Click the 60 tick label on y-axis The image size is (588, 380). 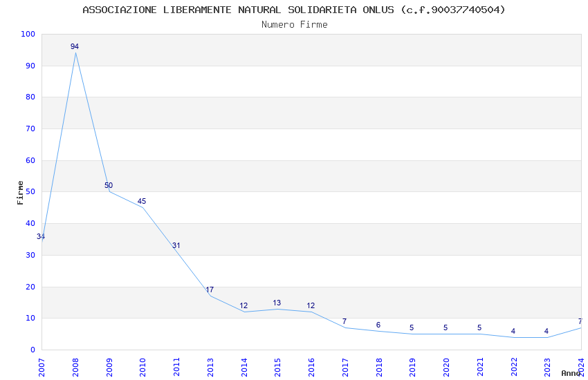30,160
